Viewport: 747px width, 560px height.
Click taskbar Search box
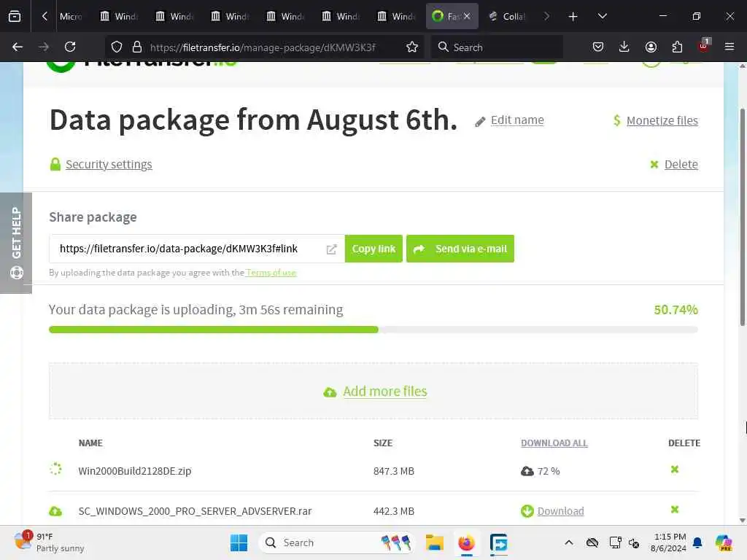click(x=336, y=542)
